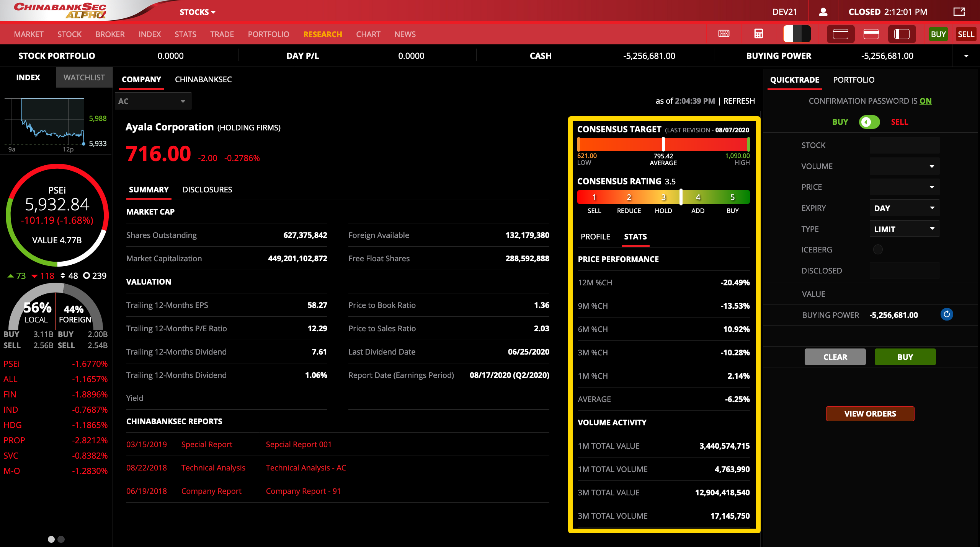This screenshot has width=980, height=547.
Task: Click the VIEW ORDERS button
Action: [x=870, y=414]
